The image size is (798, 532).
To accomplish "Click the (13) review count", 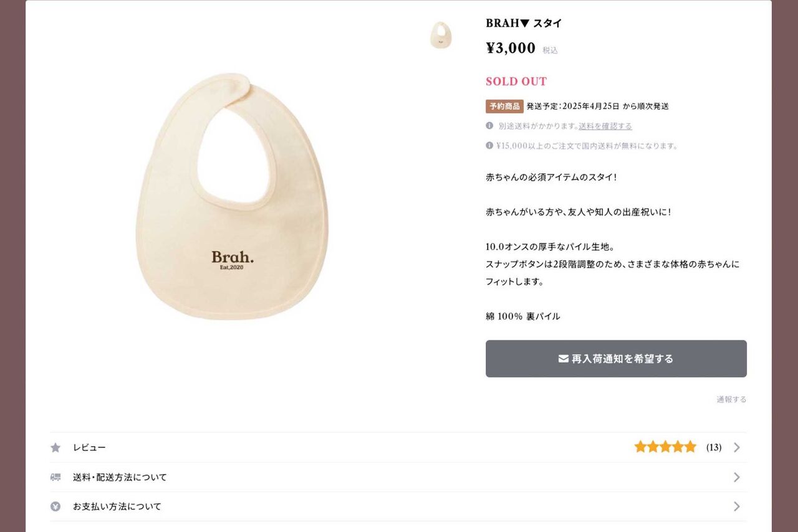I will (x=714, y=447).
